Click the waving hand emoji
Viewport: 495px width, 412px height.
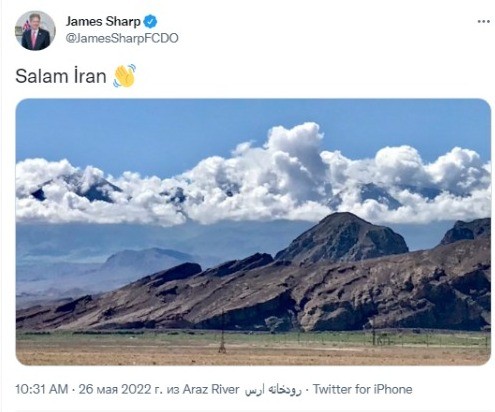coord(124,76)
